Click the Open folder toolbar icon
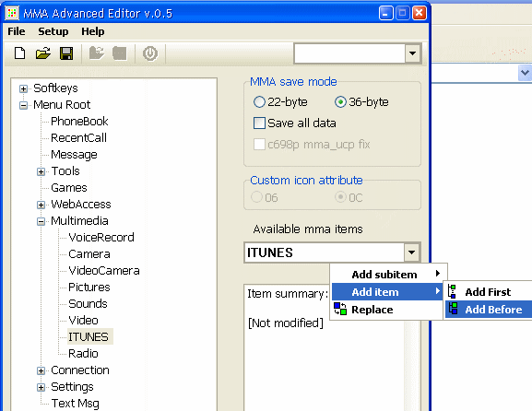This screenshot has height=411, width=532. click(x=43, y=53)
